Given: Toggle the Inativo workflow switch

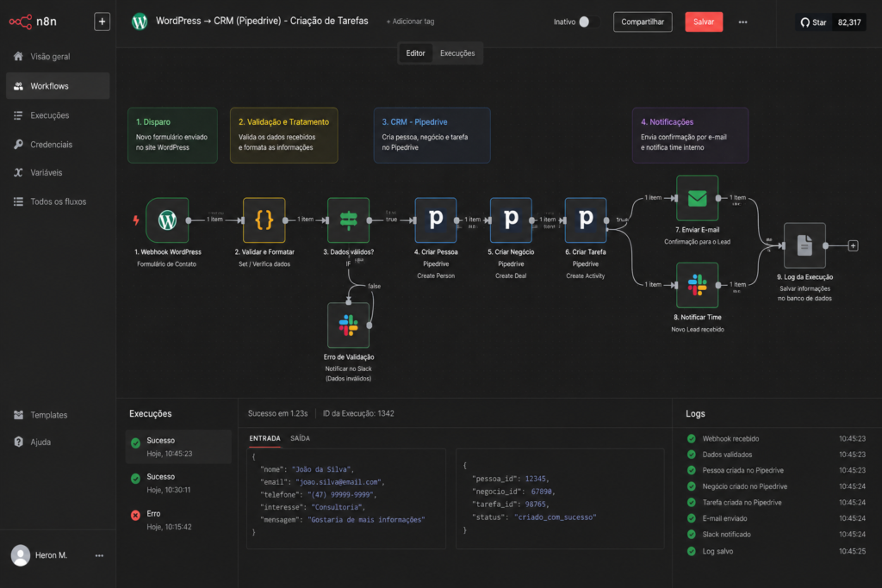Looking at the screenshot, I should tap(588, 22).
